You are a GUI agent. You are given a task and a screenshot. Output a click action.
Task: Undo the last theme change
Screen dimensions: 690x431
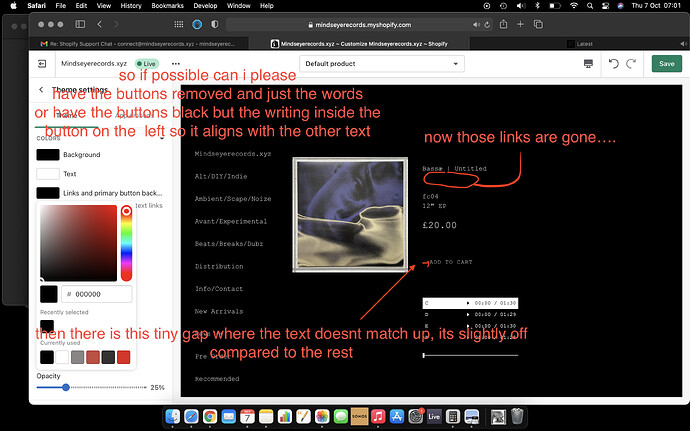(613, 64)
